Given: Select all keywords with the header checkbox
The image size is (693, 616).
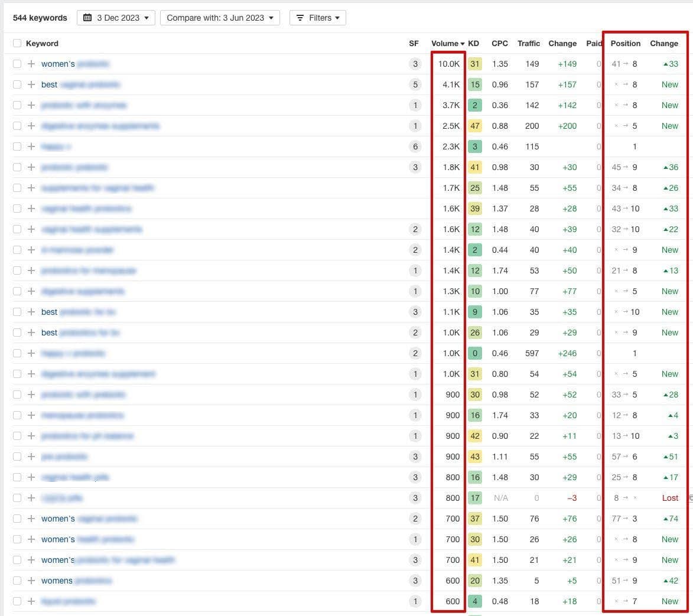Looking at the screenshot, I should point(17,43).
